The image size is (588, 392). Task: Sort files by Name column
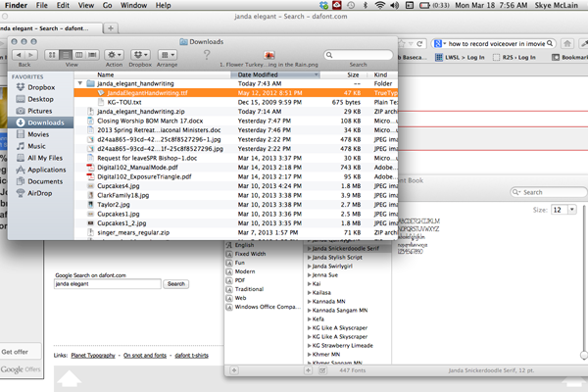coord(153,74)
